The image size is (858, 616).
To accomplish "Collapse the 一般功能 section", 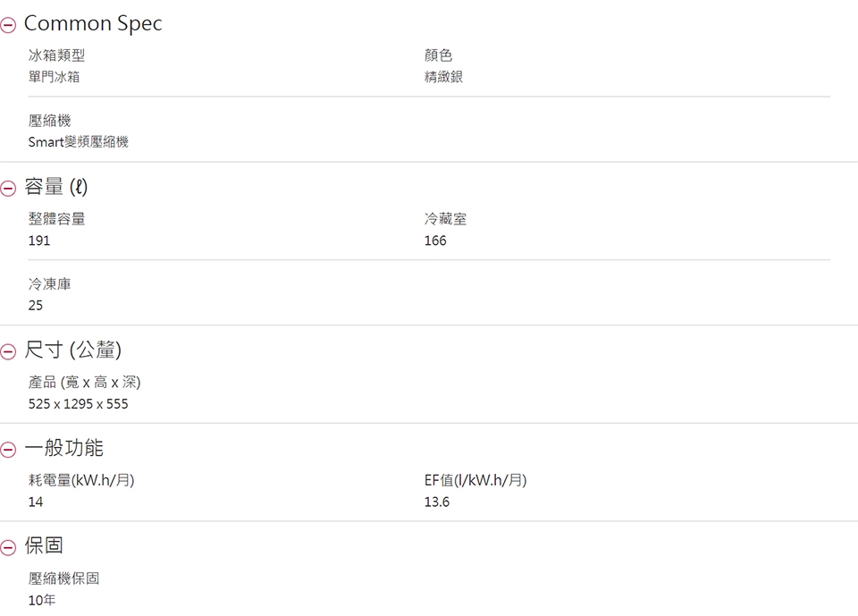I will pos(8,450).
